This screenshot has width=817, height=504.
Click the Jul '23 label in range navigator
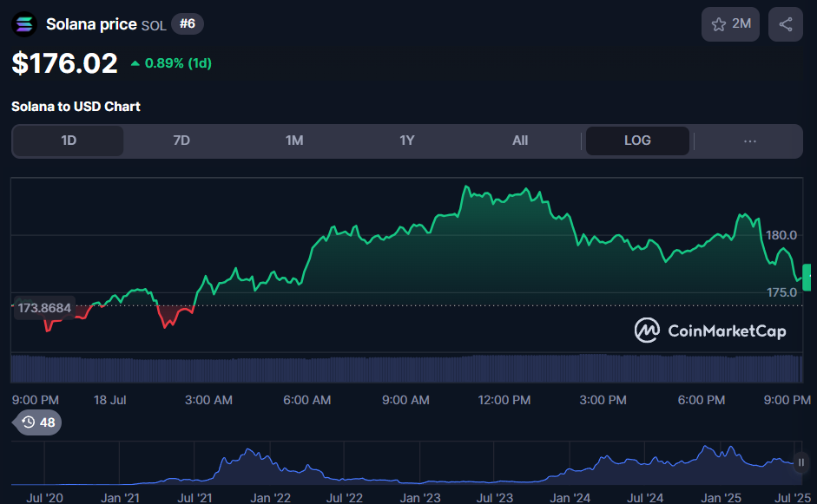click(495, 498)
